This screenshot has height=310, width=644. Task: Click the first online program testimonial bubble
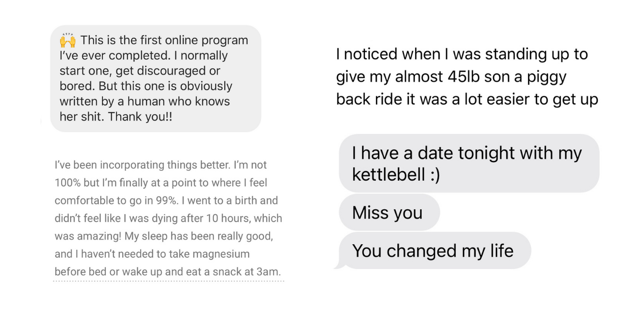point(156,78)
